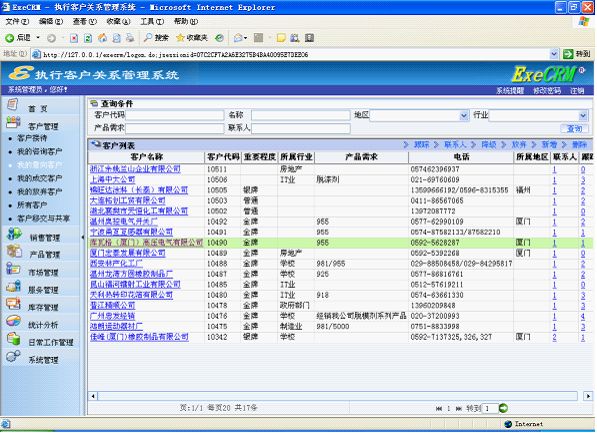Open 我的咨询客户 in the sidebar
The width and height of the screenshot is (597, 433).
click(40, 152)
